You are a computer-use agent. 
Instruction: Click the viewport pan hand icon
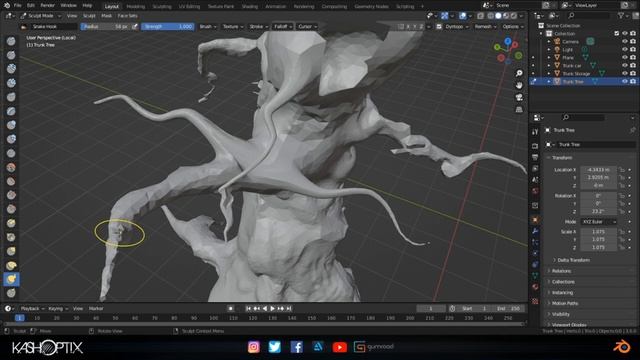(x=519, y=85)
